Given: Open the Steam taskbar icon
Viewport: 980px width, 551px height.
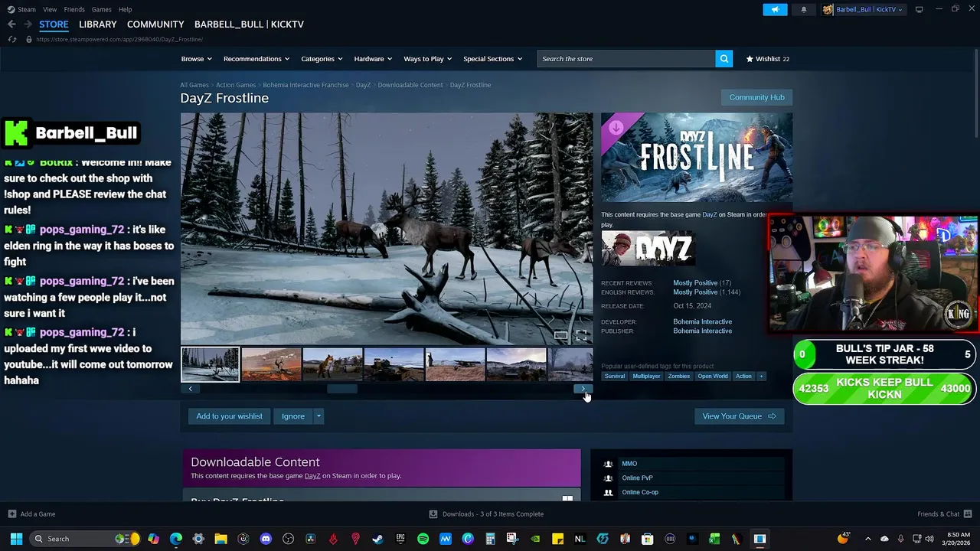Looking at the screenshot, I should point(377,539).
